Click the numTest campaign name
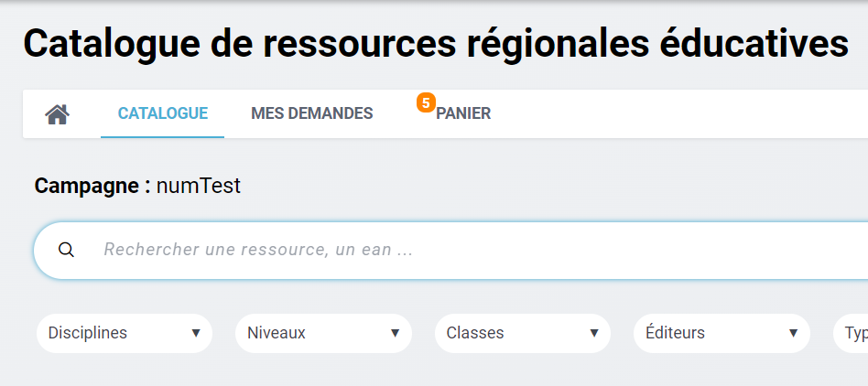This screenshot has width=868, height=386. click(199, 187)
